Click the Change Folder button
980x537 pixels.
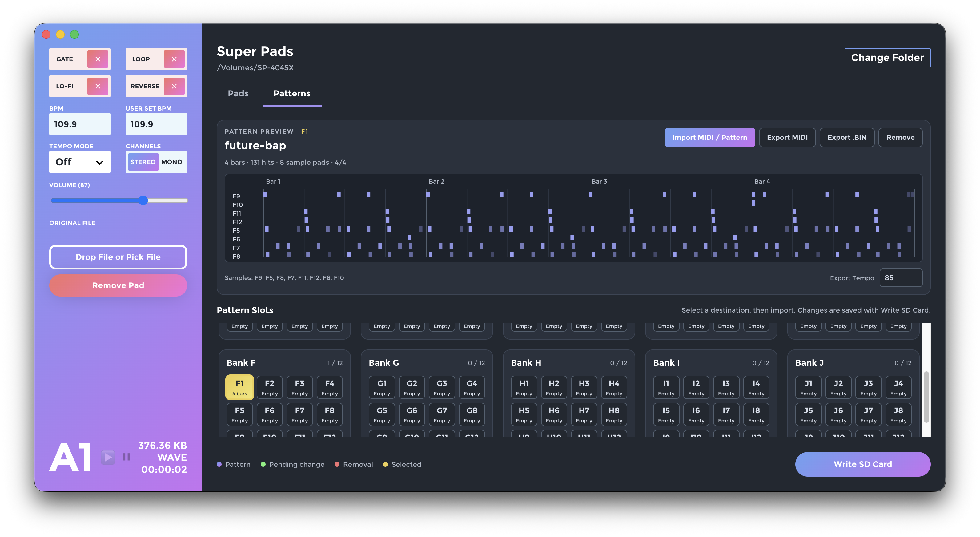point(887,58)
